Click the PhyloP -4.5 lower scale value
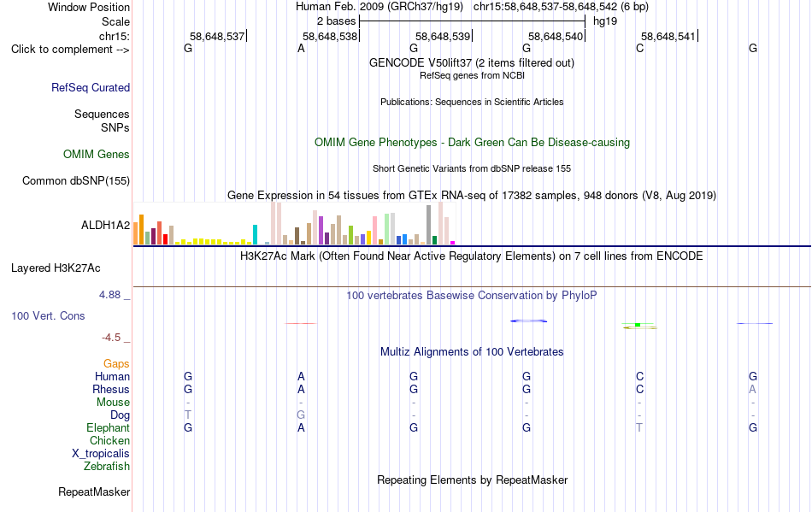The height and width of the screenshot is (512, 812). (x=111, y=338)
